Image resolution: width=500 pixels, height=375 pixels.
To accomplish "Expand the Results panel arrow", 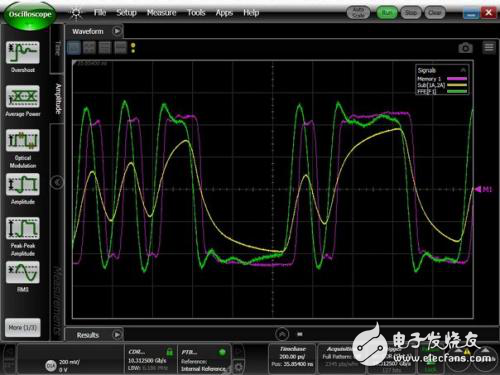I will pyautogui.click(x=117, y=335).
